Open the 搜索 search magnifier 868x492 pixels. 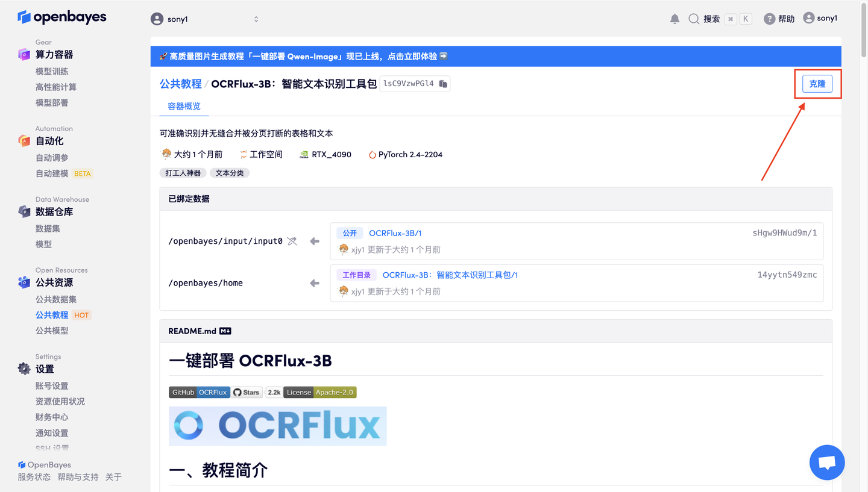tap(693, 18)
